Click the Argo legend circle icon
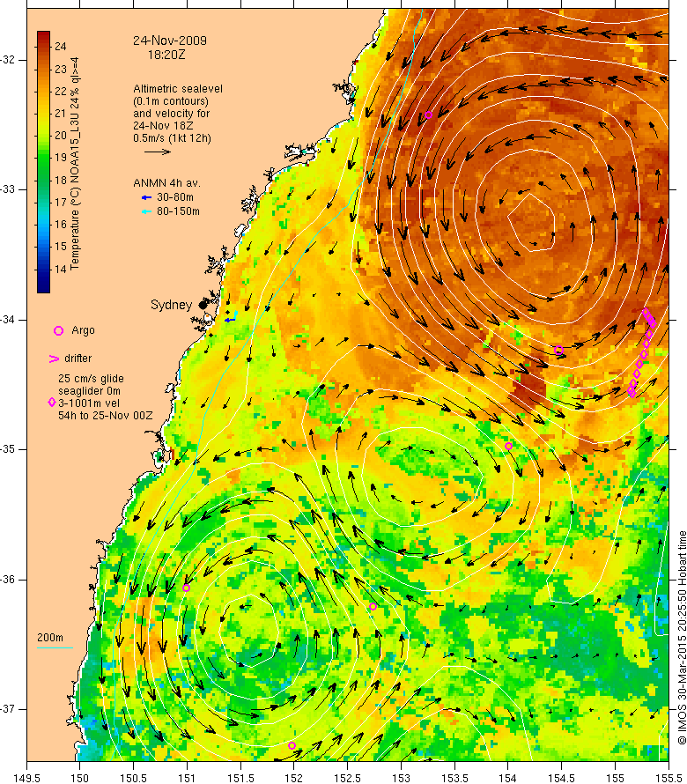The height and width of the screenshot is (784, 687). (58, 330)
